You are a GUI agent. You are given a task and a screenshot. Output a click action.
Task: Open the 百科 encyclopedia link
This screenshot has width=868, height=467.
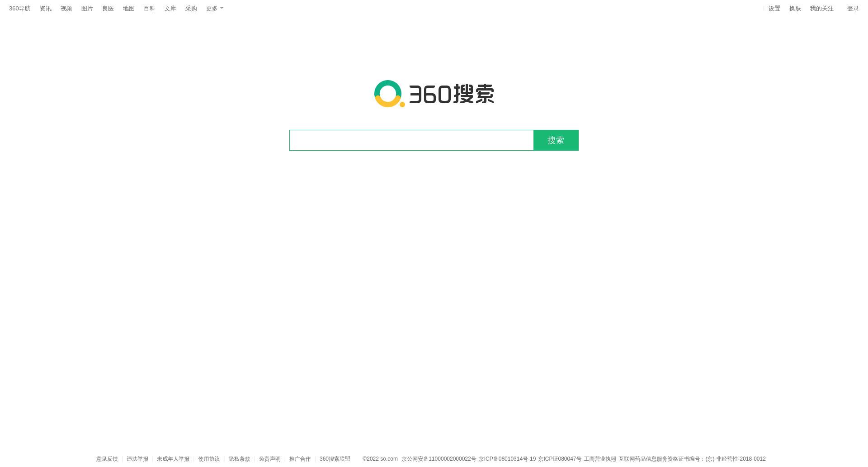click(x=150, y=9)
